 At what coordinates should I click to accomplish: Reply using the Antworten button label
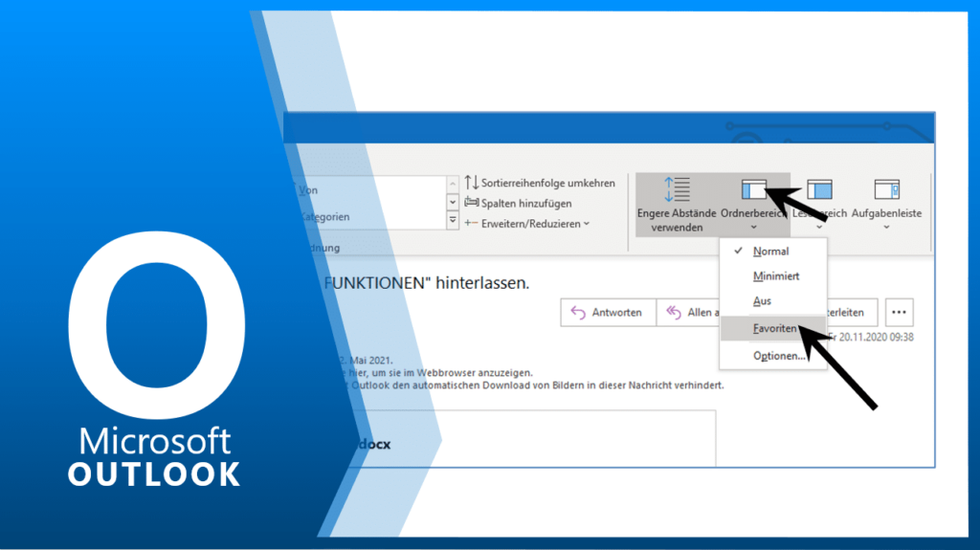[616, 313]
